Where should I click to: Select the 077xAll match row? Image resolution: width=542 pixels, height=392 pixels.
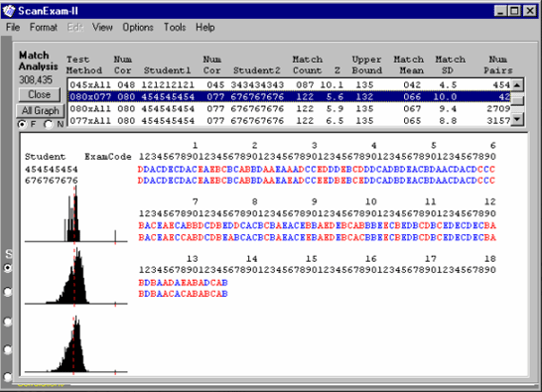click(x=289, y=121)
